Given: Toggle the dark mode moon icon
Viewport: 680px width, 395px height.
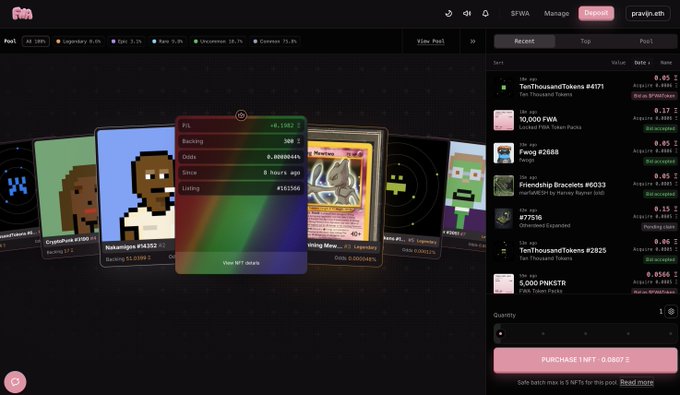Looking at the screenshot, I should click(x=448, y=13).
